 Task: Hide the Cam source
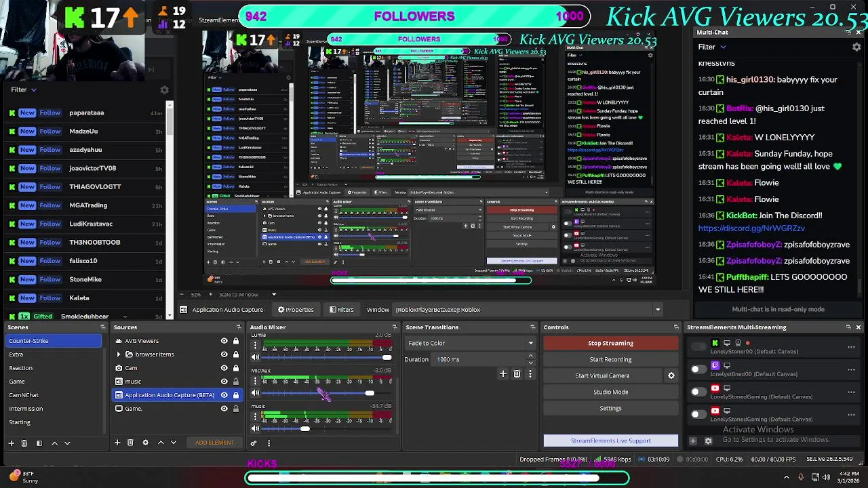click(224, 368)
